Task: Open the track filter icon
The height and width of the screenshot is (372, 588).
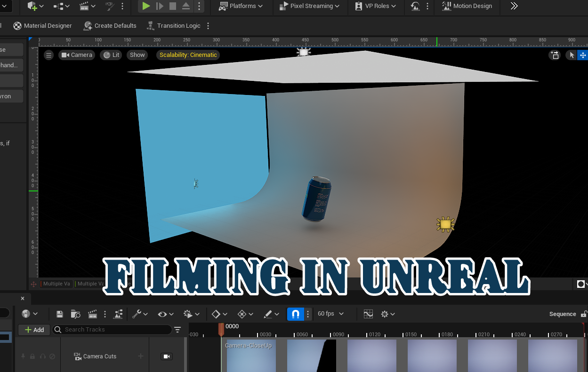Action: click(177, 330)
